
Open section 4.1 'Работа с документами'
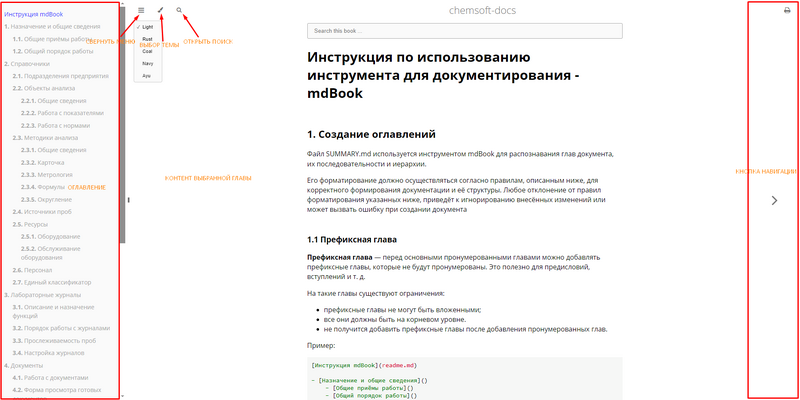pyautogui.click(x=51, y=378)
